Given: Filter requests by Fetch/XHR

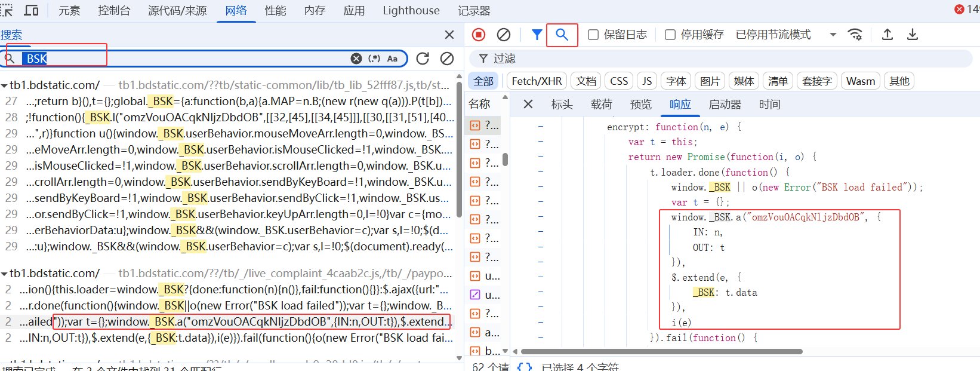Looking at the screenshot, I should (537, 81).
